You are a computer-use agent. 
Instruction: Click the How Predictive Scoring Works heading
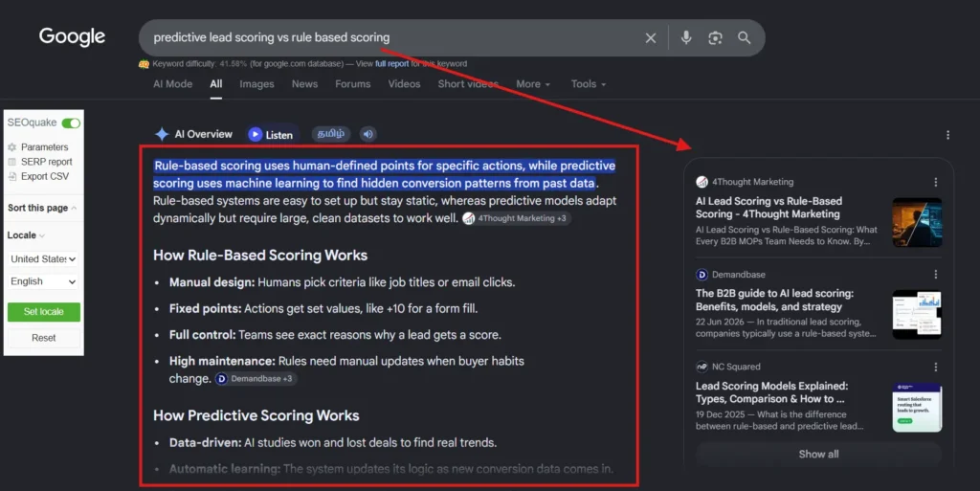click(x=256, y=415)
